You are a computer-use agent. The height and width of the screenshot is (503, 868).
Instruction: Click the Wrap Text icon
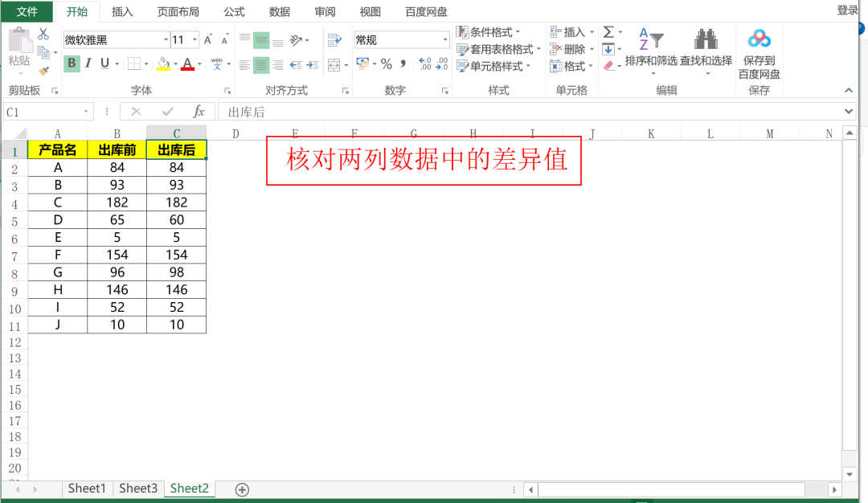click(334, 39)
